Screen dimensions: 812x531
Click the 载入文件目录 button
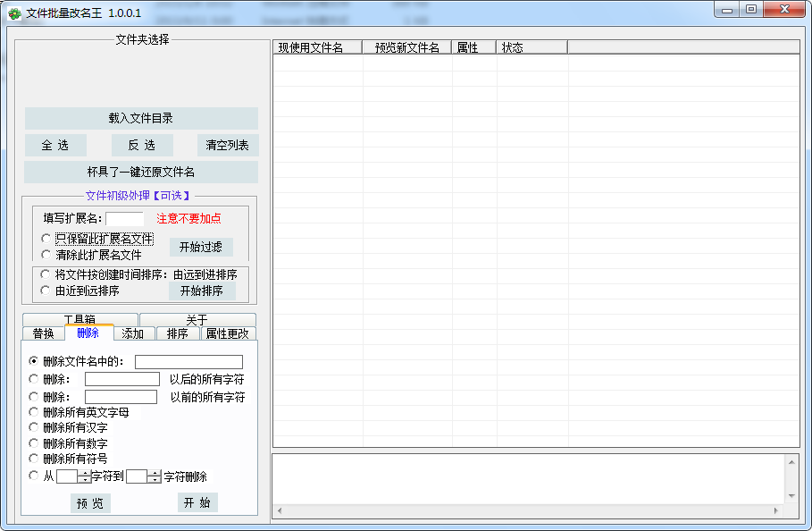click(x=141, y=118)
